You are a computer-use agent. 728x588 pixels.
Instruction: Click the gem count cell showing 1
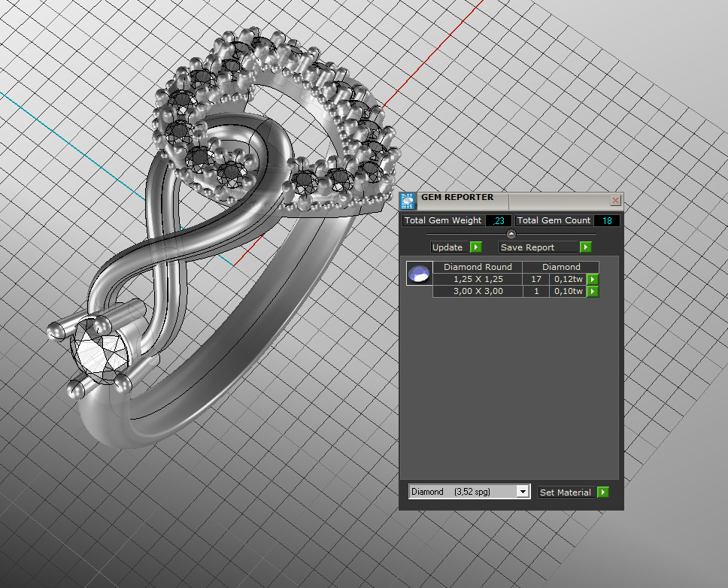point(536,291)
